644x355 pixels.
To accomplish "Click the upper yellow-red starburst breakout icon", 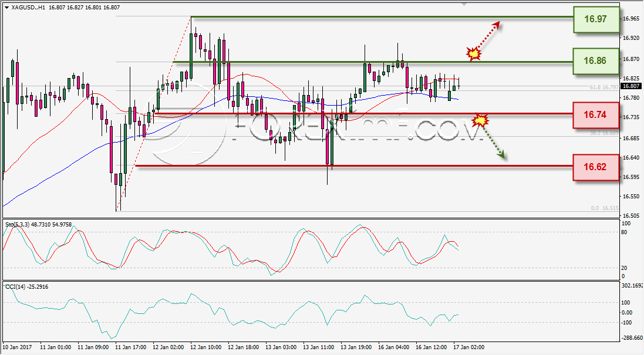I will pyautogui.click(x=474, y=54).
